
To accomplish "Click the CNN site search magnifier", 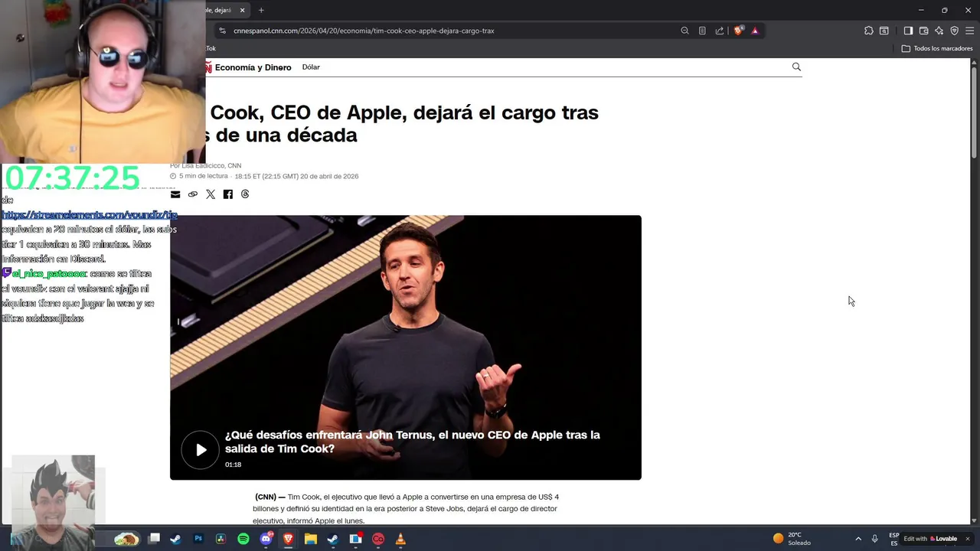I will [x=796, y=67].
